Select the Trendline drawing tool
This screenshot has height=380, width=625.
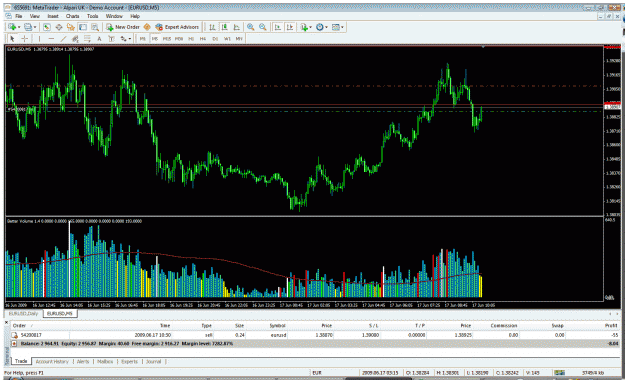coord(63,39)
